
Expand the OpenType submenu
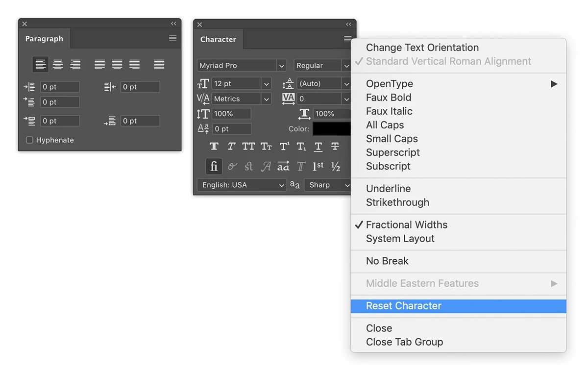click(x=459, y=84)
